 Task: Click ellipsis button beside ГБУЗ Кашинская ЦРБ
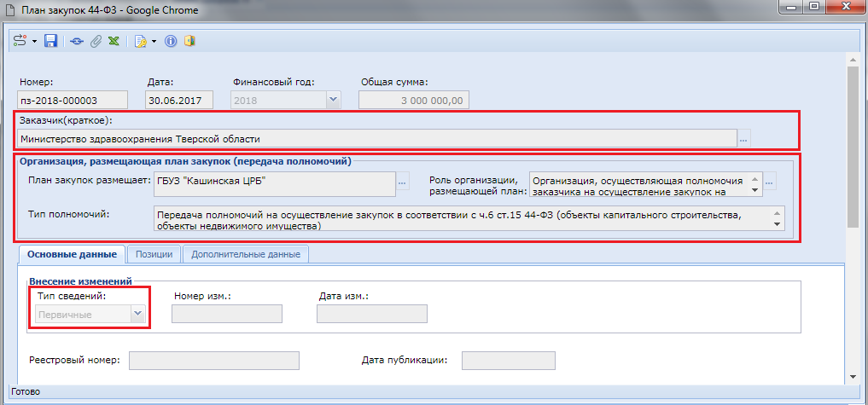tap(403, 181)
